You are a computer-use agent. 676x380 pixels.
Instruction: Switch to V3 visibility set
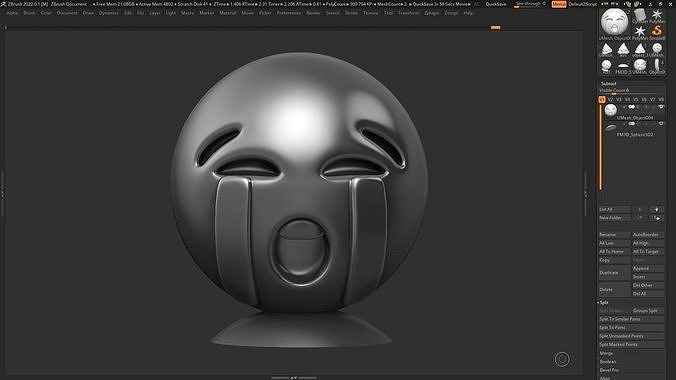click(619, 100)
